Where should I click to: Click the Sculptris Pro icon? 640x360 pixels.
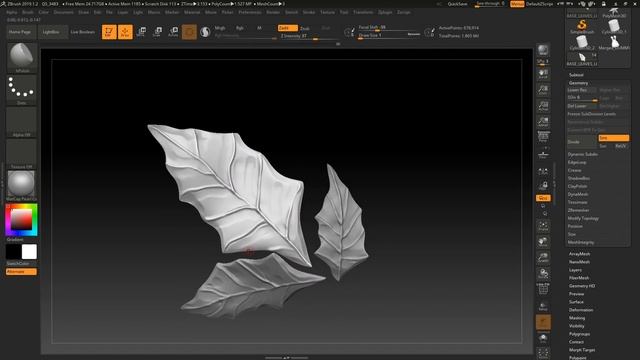click(205, 32)
